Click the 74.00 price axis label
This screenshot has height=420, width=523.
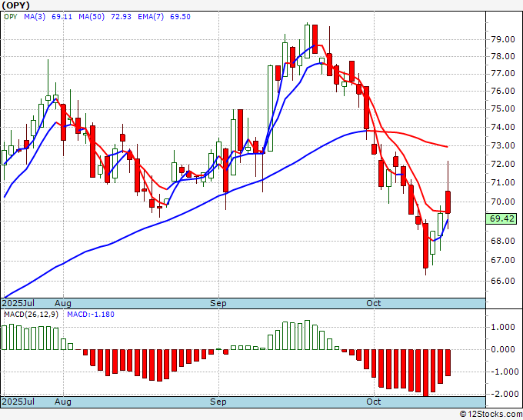(503, 127)
